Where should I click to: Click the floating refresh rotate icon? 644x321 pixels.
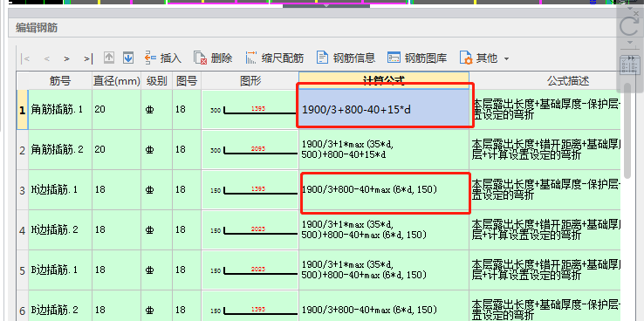pos(629,27)
